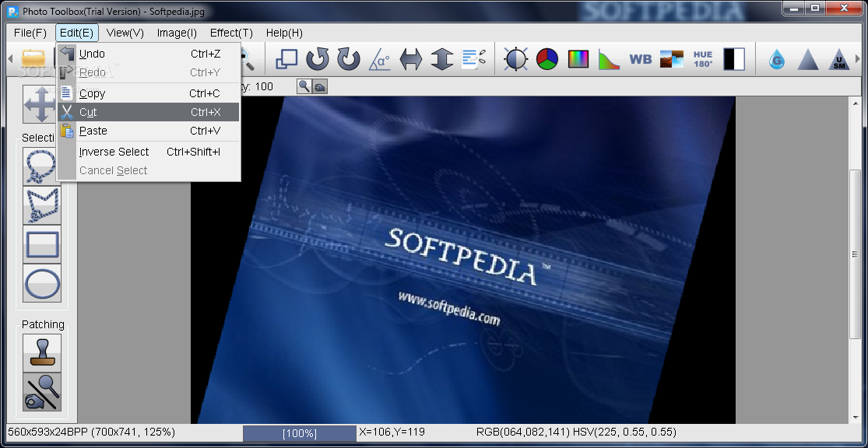
Task: Flip the image horizontally
Action: click(411, 59)
